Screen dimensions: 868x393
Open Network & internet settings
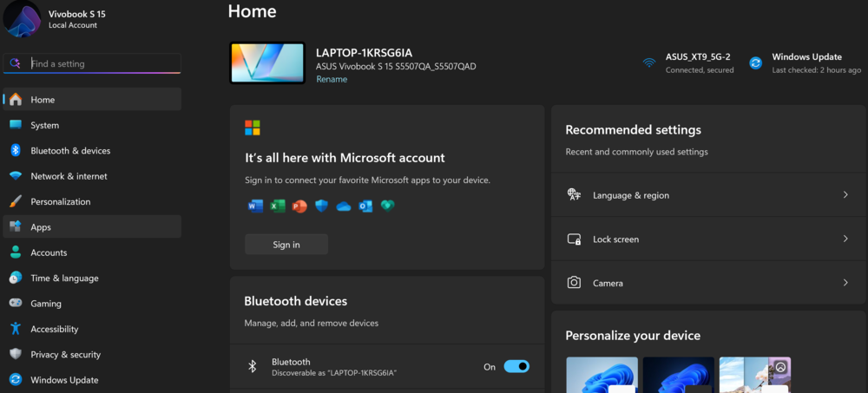92,176
